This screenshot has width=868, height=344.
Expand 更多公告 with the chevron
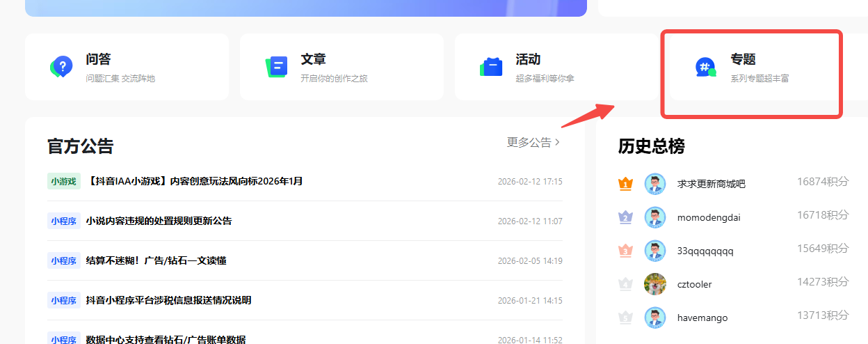pos(533,143)
